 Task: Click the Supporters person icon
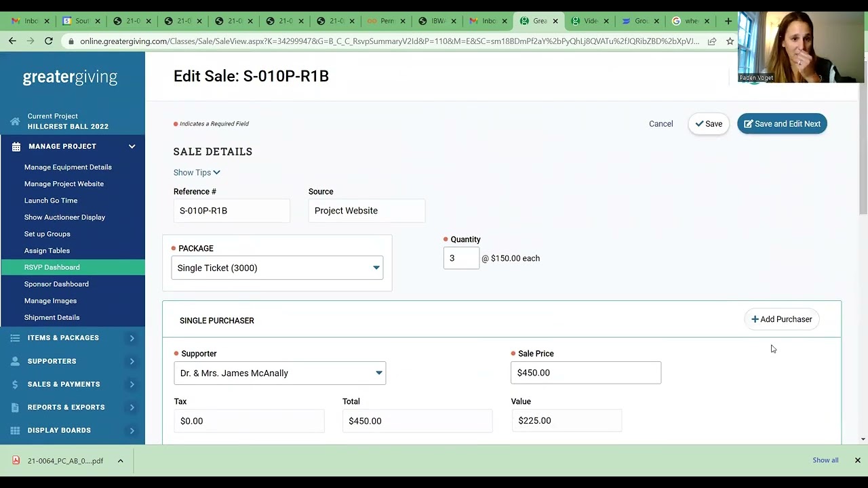[x=16, y=361]
